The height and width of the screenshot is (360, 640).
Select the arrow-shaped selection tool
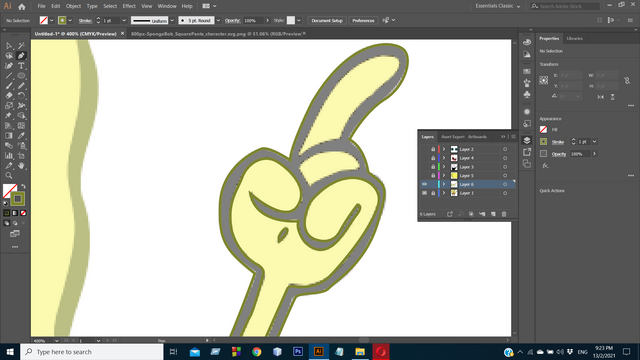coord(9,46)
